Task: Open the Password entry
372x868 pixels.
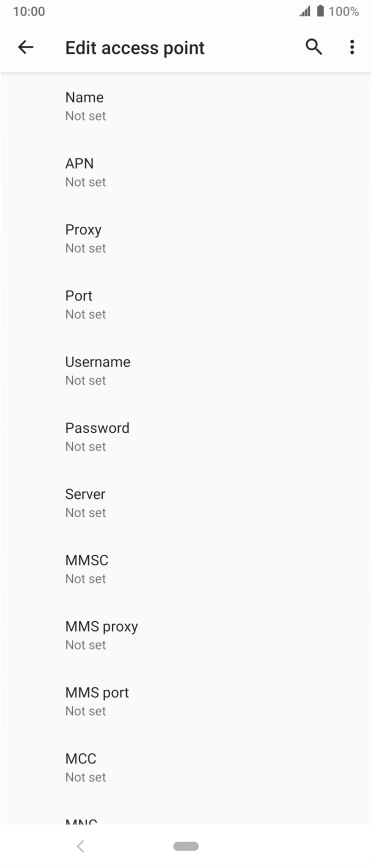Action: click(x=186, y=437)
